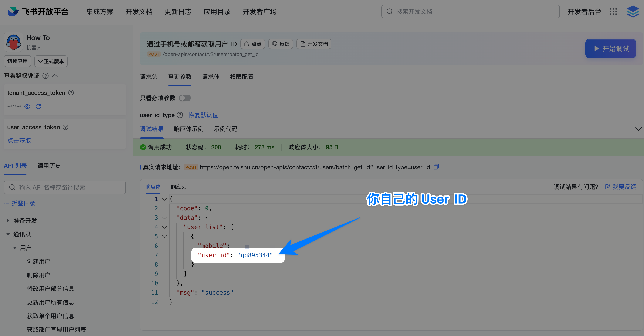Copy the real request URL

[436, 167]
